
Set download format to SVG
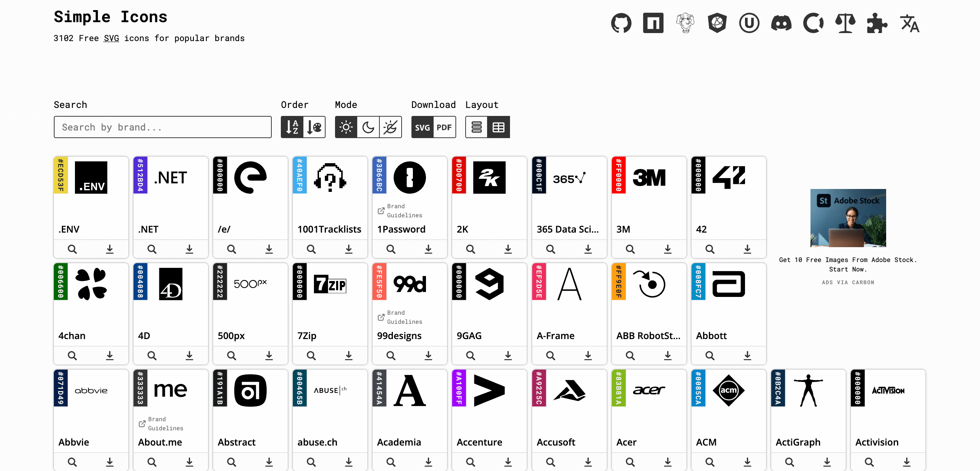422,127
